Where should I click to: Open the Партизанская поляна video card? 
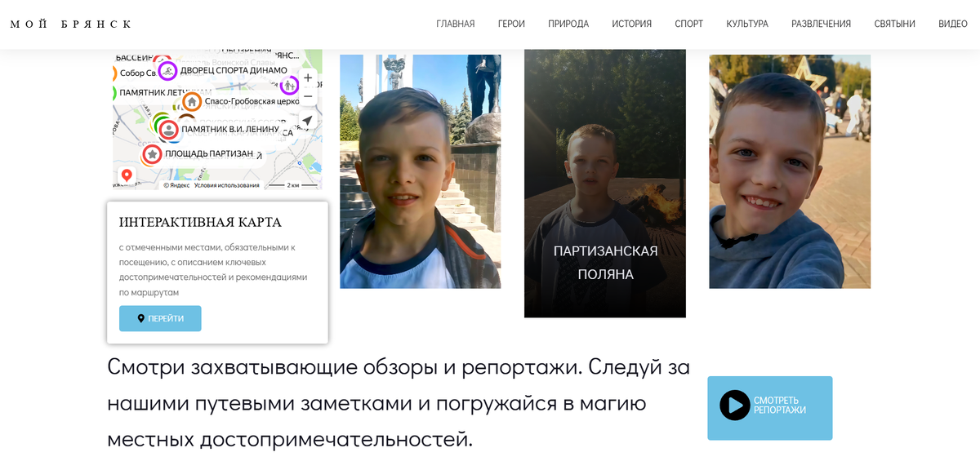click(x=605, y=183)
